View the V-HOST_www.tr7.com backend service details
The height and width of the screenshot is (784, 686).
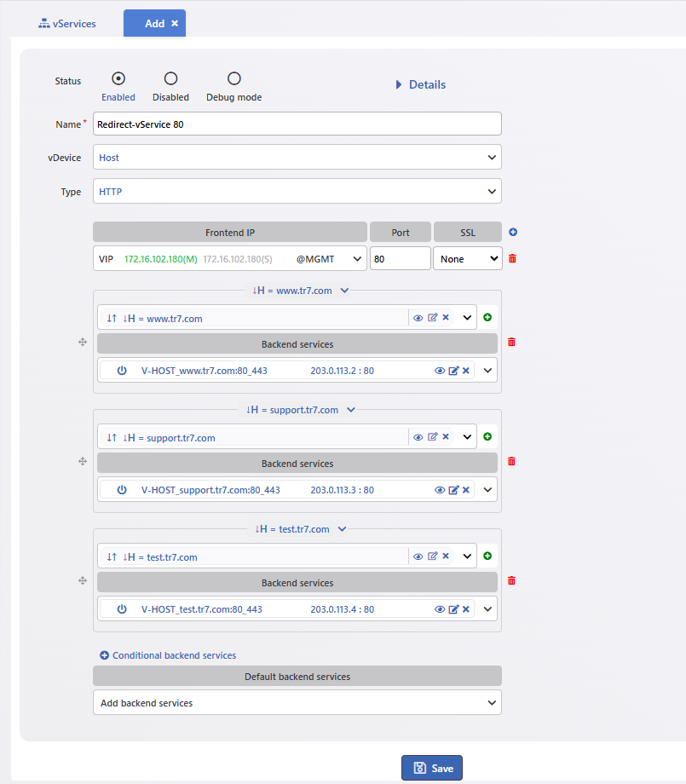(440, 371)
